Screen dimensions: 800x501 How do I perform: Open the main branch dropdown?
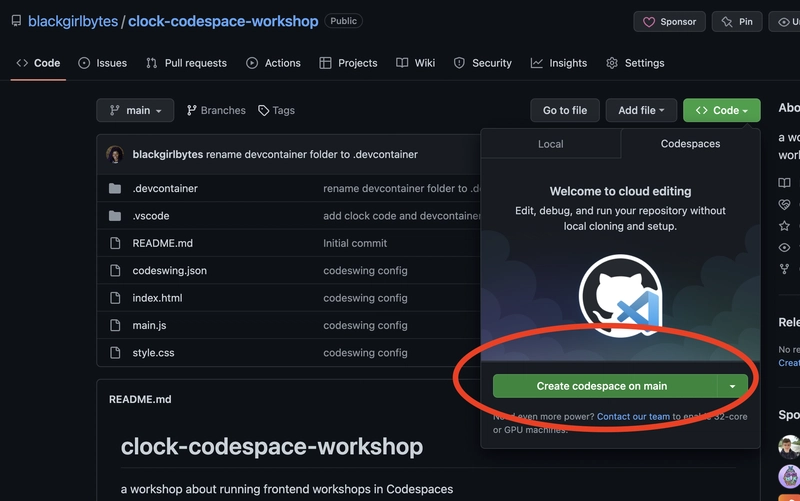(135, 110)
